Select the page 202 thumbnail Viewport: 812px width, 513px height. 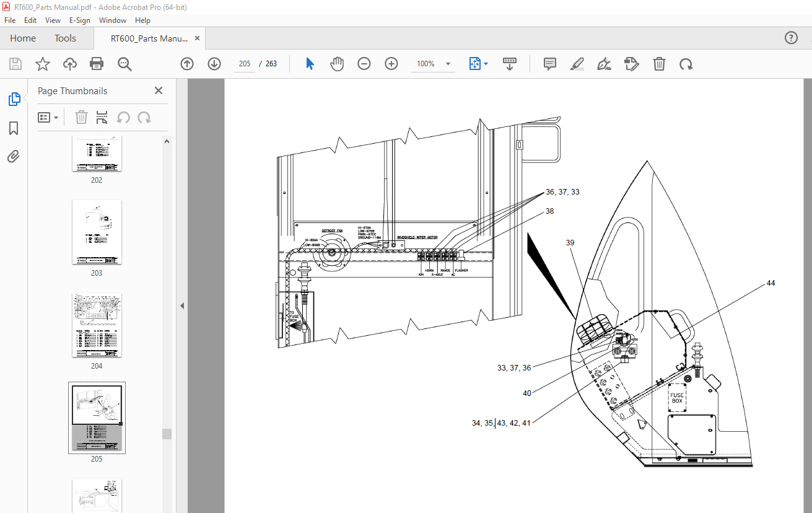97,154
